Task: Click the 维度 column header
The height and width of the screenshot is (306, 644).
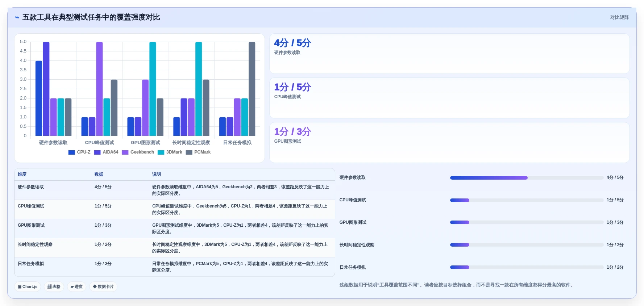Action: click(x=22, y=174)
